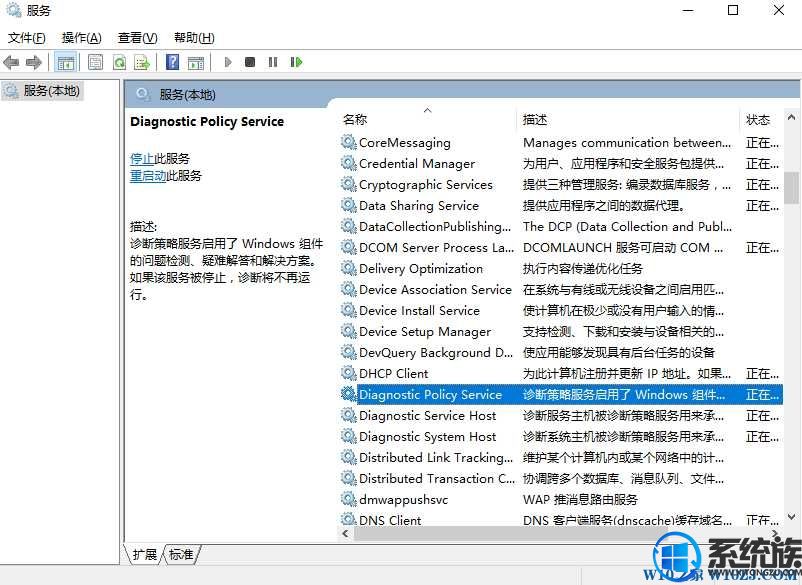Image resolution: width=802 pixels, height=585 pixels.
Task: Select the Diagnostic Service Host row
Action: [x=561, y=415]
